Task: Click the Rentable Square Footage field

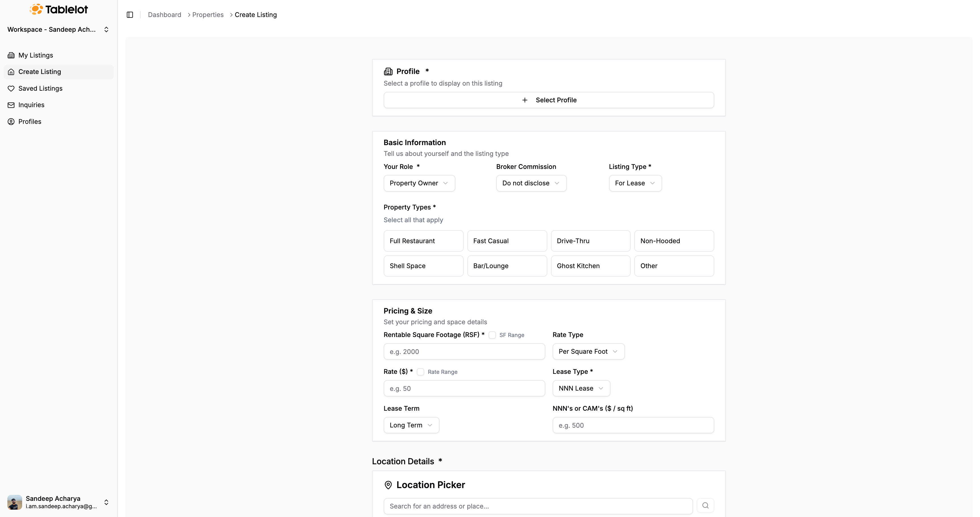Action: [464, 352]
